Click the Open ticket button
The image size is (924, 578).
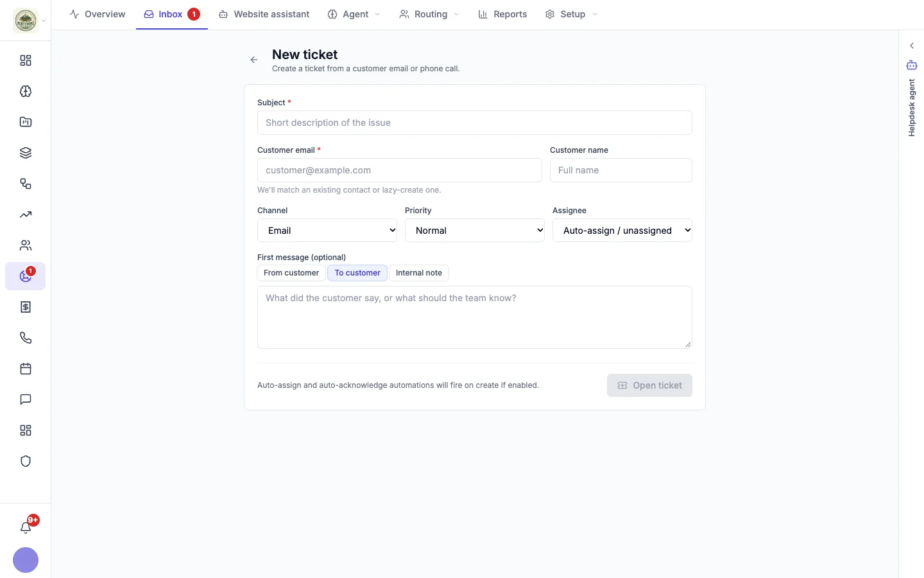point(649,385)
